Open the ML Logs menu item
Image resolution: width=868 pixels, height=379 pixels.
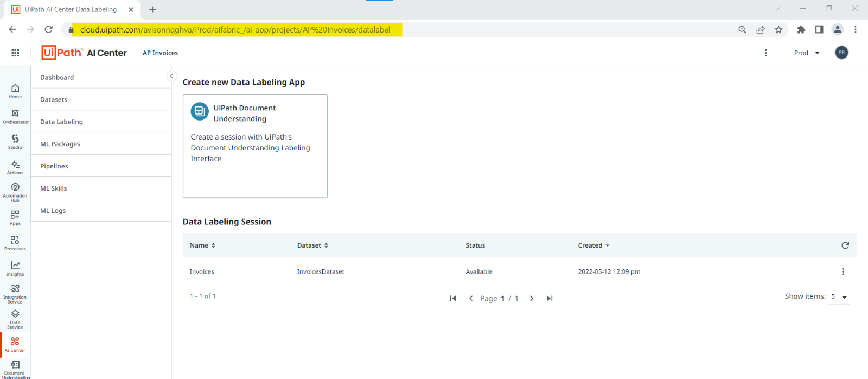[101, 211]
